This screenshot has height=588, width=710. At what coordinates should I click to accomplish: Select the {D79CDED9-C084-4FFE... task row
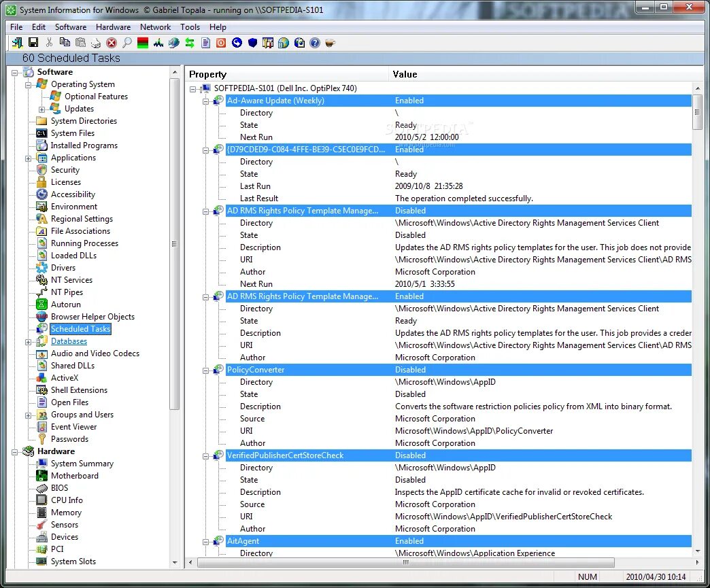coord(458,150)
